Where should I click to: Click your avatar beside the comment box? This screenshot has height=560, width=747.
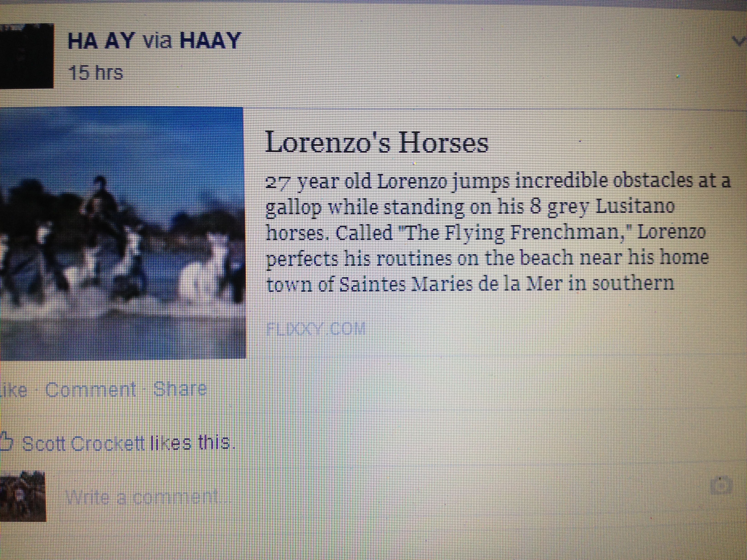23,496
